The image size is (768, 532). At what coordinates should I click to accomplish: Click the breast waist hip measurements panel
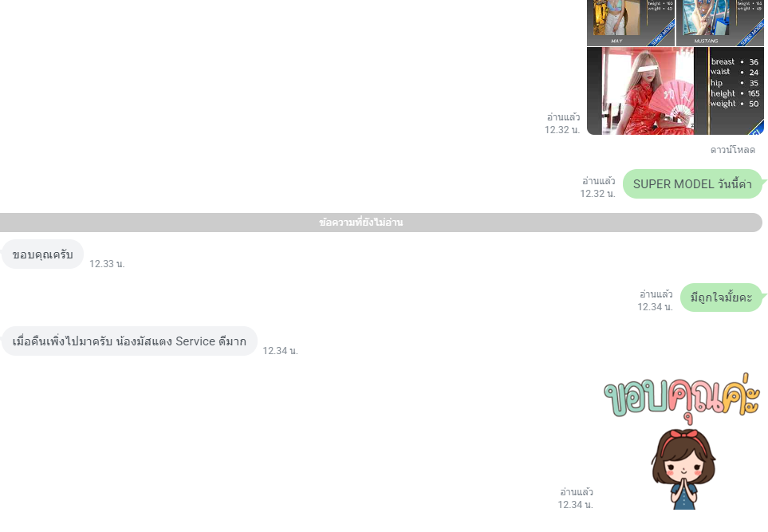click(735, 83)
